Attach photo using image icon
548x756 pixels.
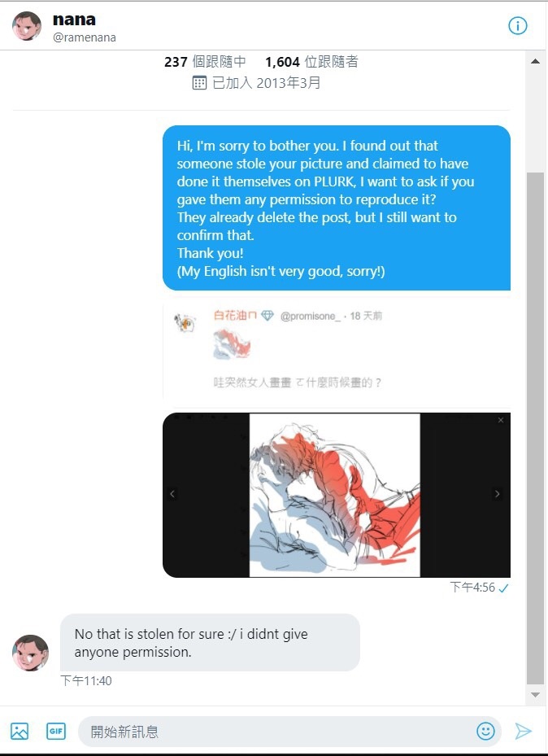20,731
